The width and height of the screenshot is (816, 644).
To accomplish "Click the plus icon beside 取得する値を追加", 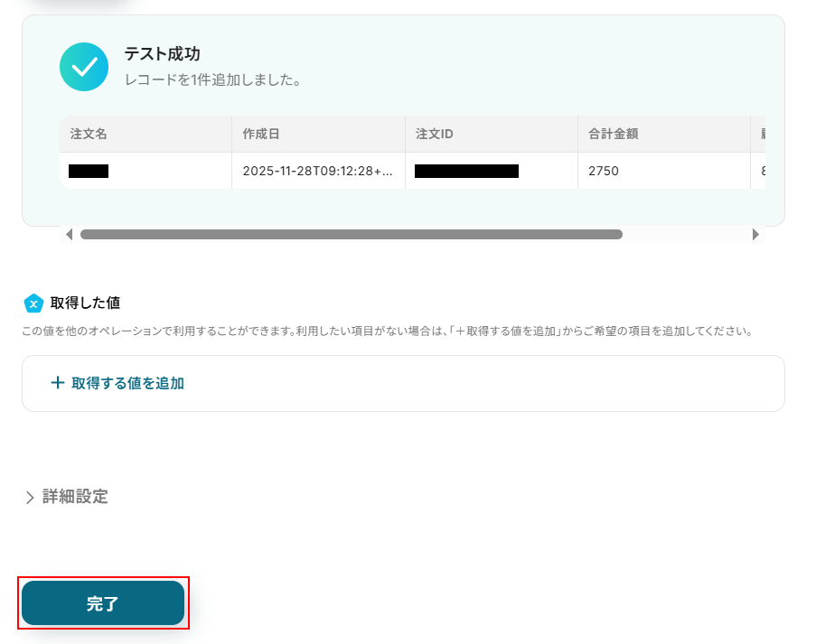I will [58, 383].
